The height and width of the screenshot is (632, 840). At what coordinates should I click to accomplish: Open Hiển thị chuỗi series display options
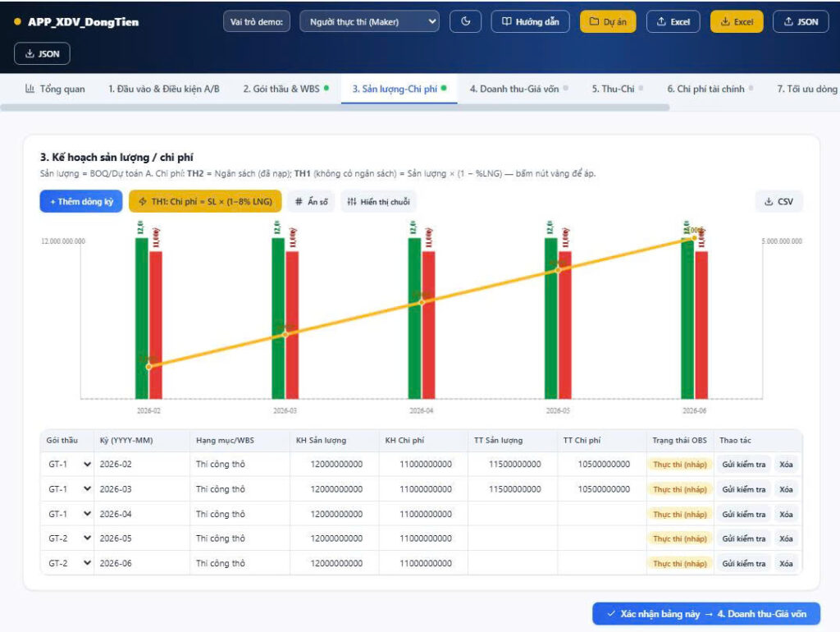tap(378, 202)
